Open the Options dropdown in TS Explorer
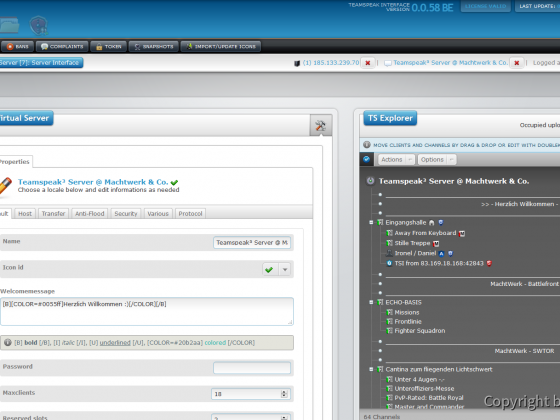Image resolution: width=560 pixels, height=420 pixels. pos(437,160)
